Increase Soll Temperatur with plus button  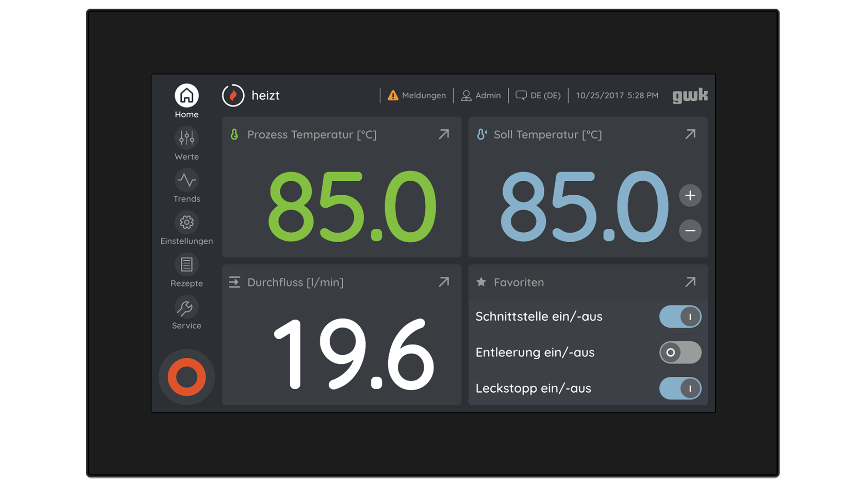[x=690, y=196]
